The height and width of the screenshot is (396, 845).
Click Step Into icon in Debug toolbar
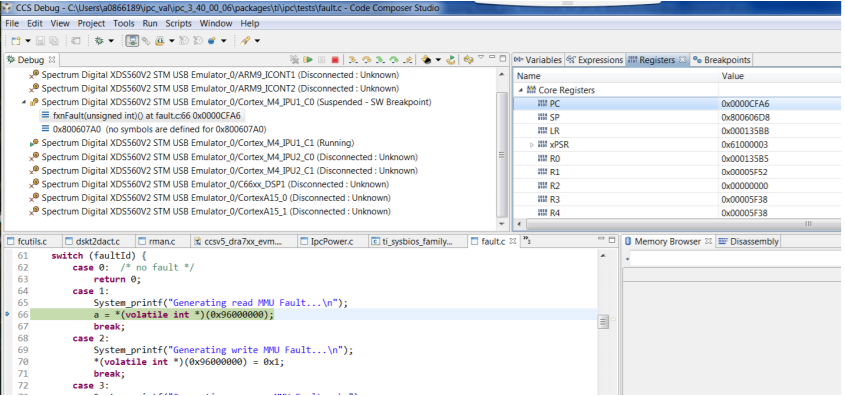(x=354, y=60)
